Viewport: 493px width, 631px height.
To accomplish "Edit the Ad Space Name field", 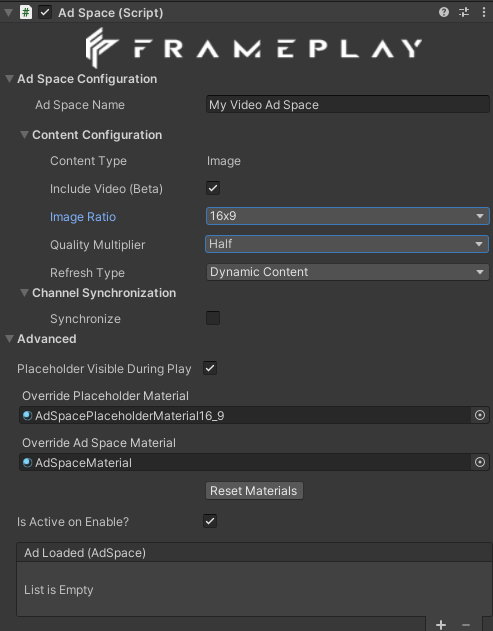I will pos(348,105).
